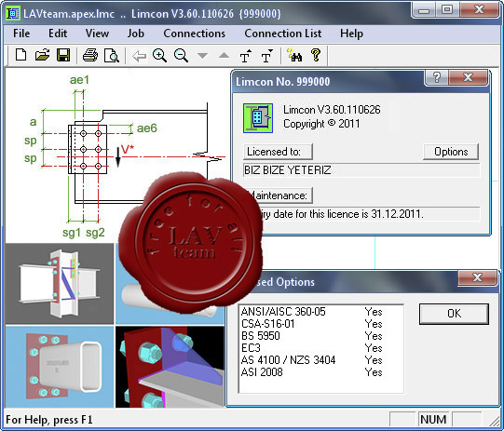
Task: Open the Help menu
Action: pos(351,34)
